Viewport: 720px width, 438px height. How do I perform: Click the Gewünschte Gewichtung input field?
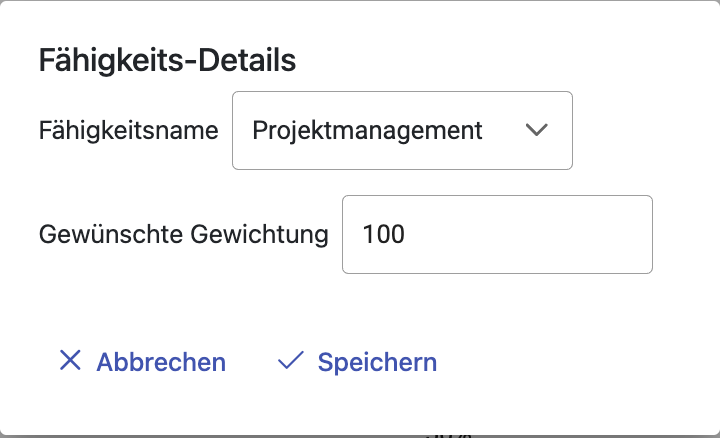click(497, 234)
